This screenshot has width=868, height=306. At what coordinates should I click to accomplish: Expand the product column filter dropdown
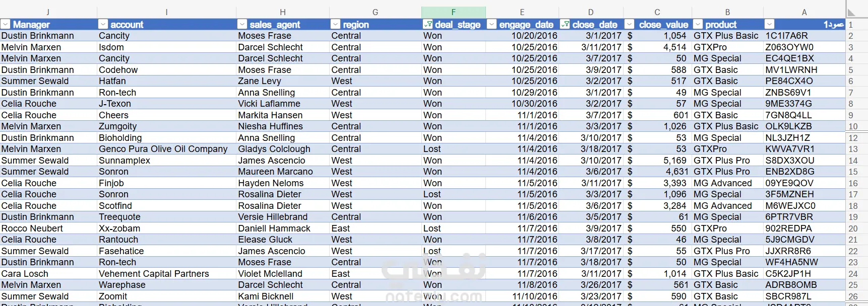(x=698, y=24)
